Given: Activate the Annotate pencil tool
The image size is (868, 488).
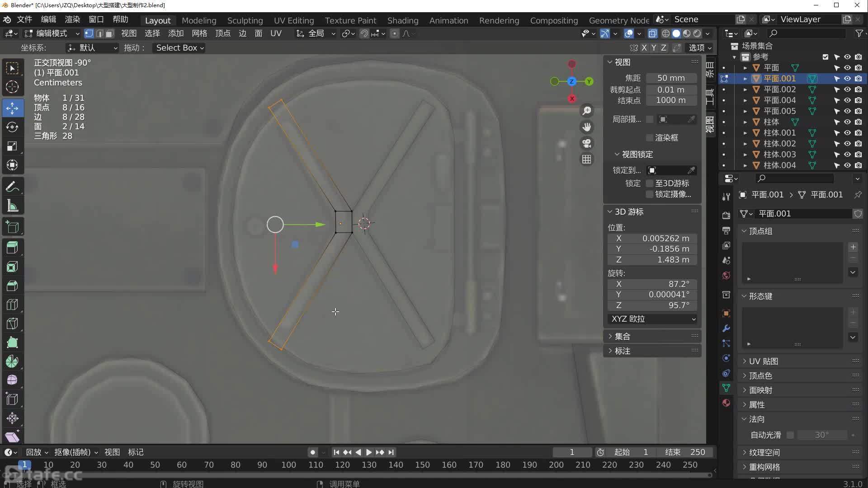Looking at the screenshot, I should coord(12,187).
